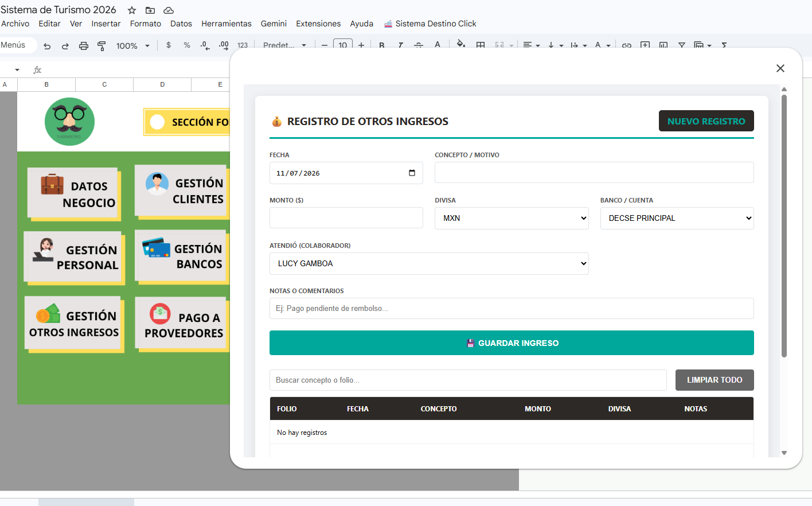Open the text color picker

pos(438,45)
